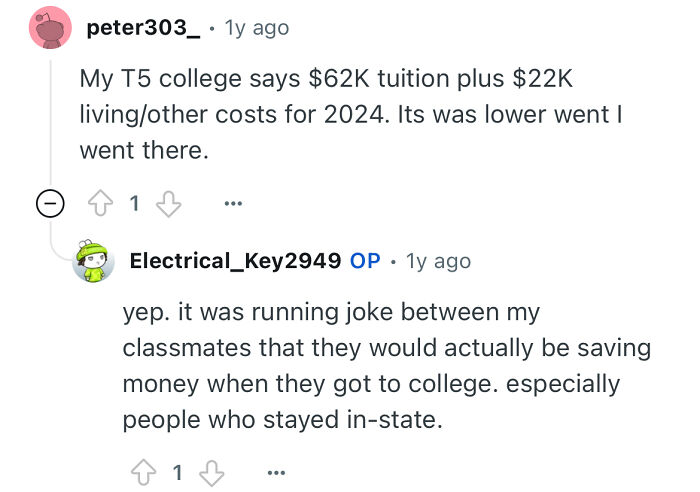Open peter303_ user profile link
Screen dimensions: 700x492
(x=143, y=28)
